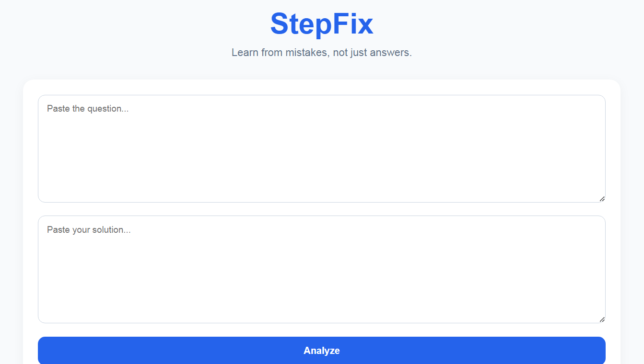The image size is (644, 364).
Task: Click the question box resize handle
Action: tap(602, 199)
